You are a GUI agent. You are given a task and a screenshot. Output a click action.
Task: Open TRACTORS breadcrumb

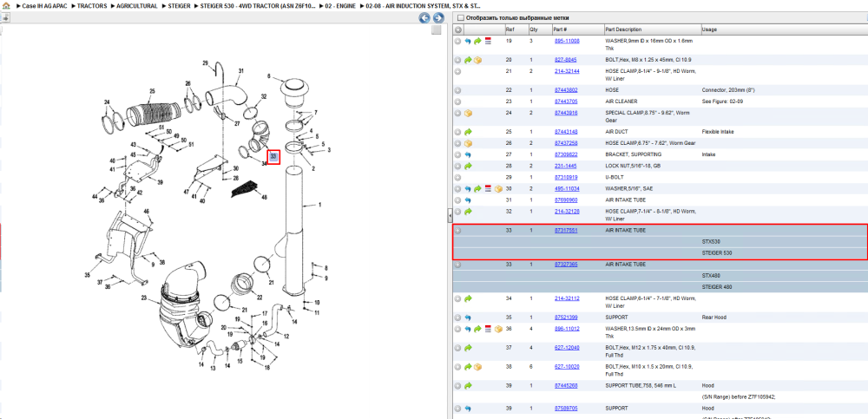point(92,6)
